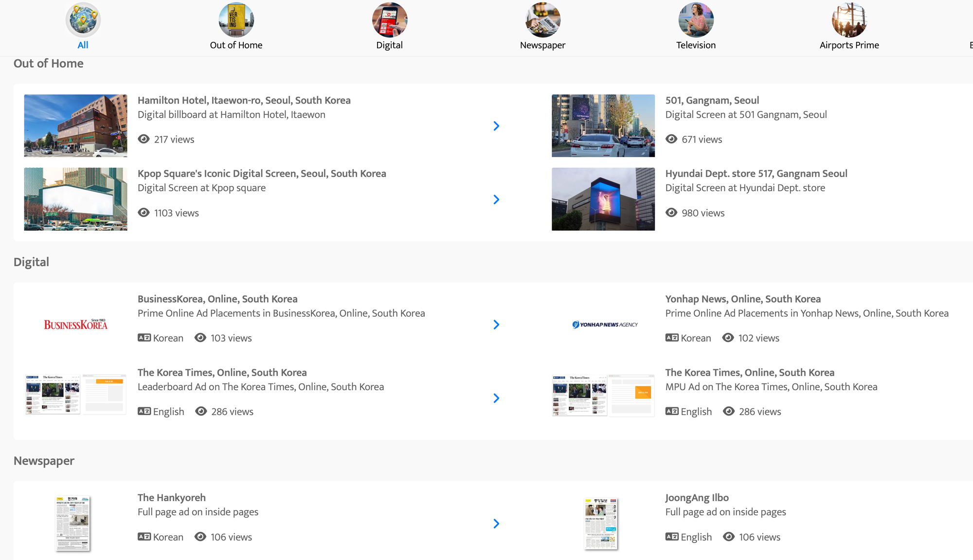Click the eye icon beside 217 views
Screen dimensions: 973x560
click(144, 139)
